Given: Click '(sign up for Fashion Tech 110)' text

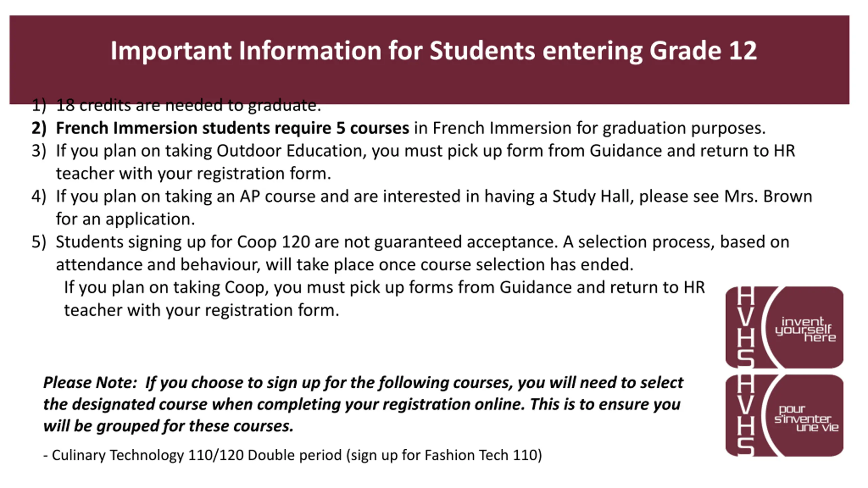Looking at the screenshot, I should click(x=444, y=455).
